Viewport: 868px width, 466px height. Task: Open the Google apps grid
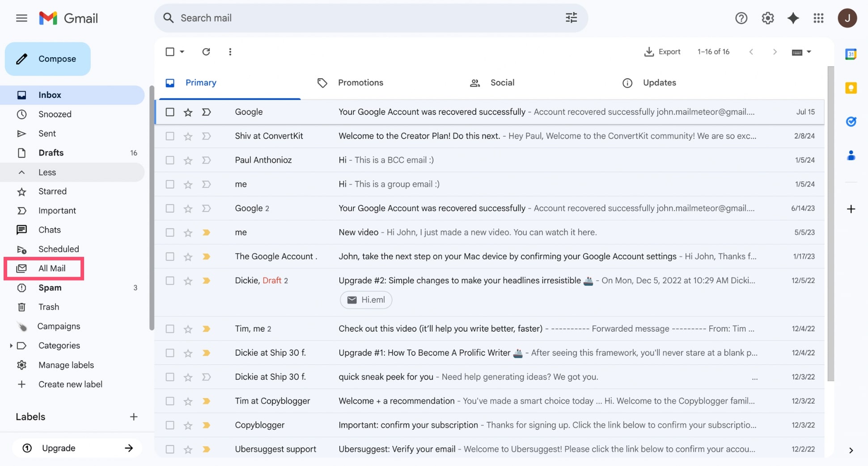point(818,18)
